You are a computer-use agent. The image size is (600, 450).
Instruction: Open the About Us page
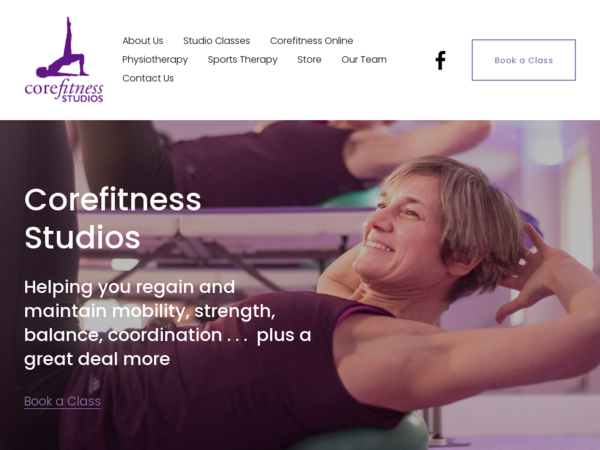point(143,41)
